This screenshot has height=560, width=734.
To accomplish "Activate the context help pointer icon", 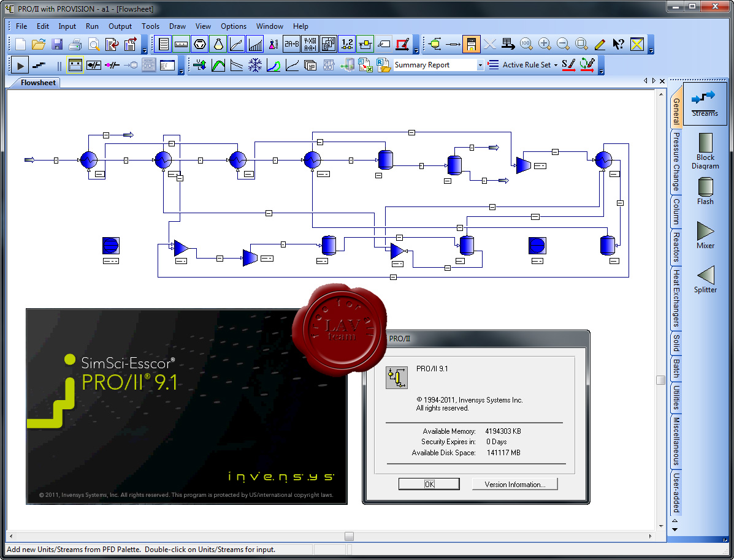I will (618, 45).
